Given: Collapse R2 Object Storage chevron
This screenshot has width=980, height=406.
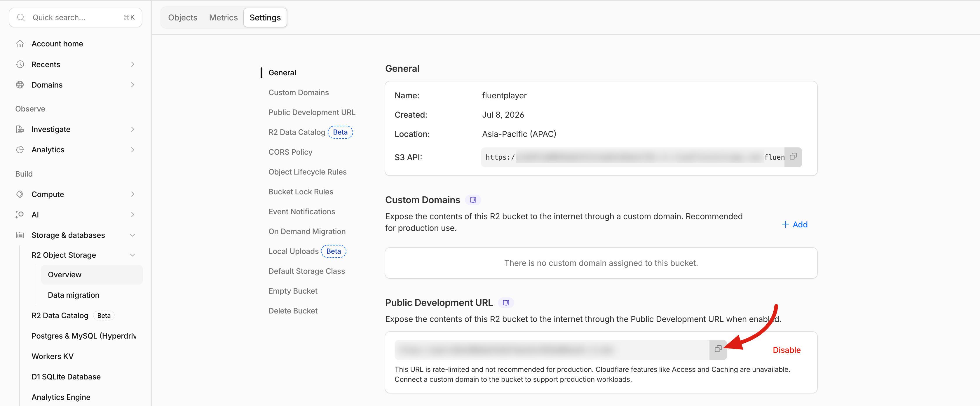Looking at the screenshot, I should pyautogui.click(x=132, y=255).
